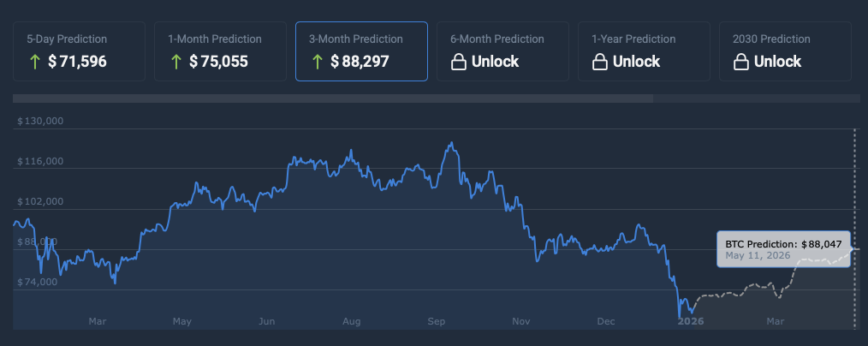Click the BTC Prediction $88,047 tooltip
868x346 pixels.
click(x=783, y=248)
